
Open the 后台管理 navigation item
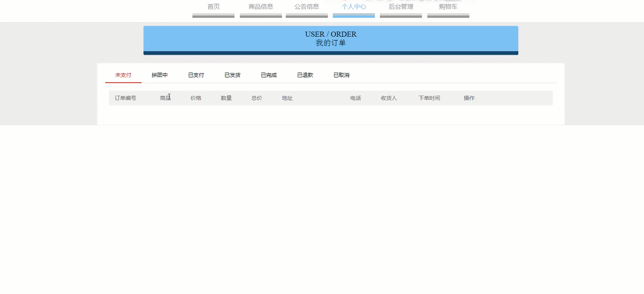click(x=401, y=7)
